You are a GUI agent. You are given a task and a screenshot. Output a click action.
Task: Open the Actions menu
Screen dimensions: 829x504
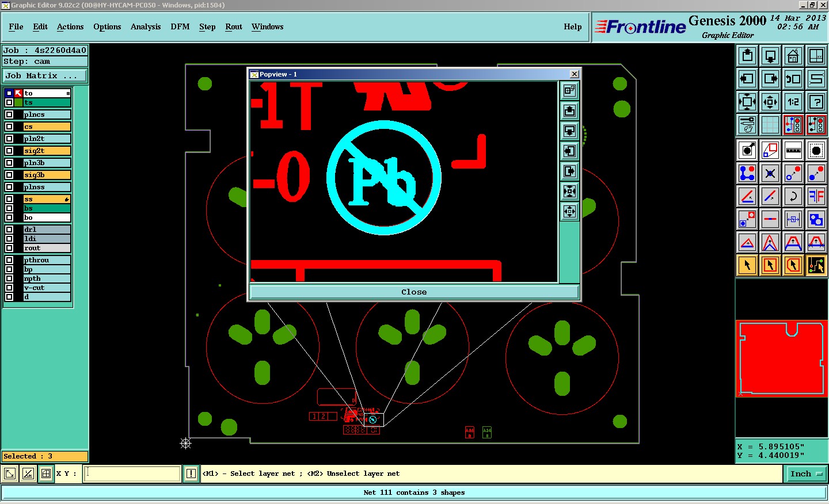(x=70, y=26)
